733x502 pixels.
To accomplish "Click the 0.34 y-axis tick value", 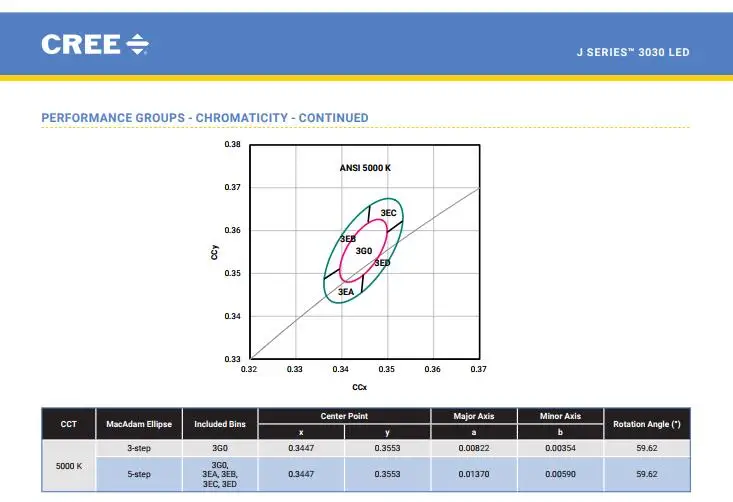I will 232,316.
